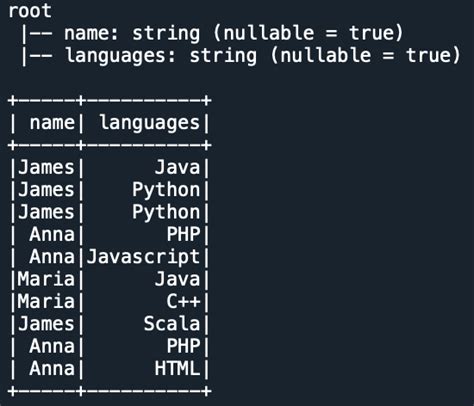Viewport: 474px width, 406px height.
Task: Click the Javascript cell in table
Action: coord(143,257)
